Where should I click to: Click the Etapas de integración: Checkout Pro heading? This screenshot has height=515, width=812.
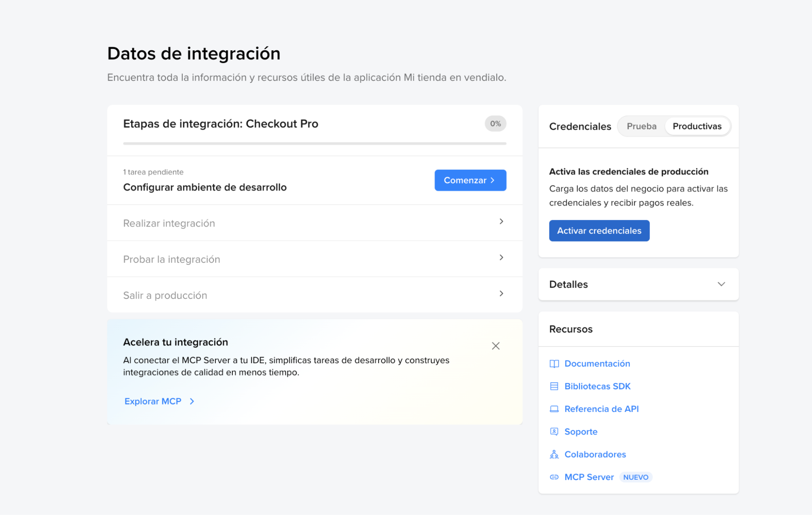[221, 123]
